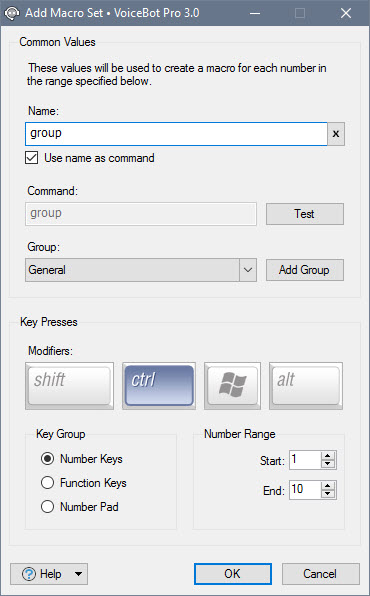Image resolution: width=370 pixels, height=596 pixels.
Task: Click the Cancel button
Action: click(x=321, y=574)
